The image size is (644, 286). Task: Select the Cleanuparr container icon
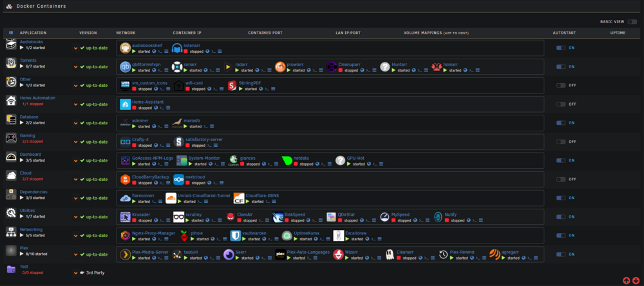pyautogui.click(x=332, y=67)
